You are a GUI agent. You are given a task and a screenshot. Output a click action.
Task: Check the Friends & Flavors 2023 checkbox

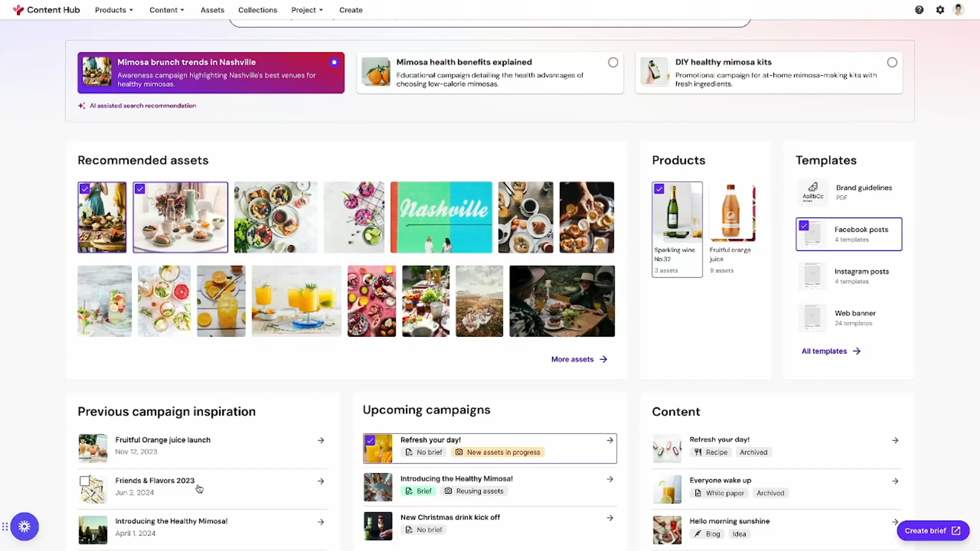tap(84, 480)
